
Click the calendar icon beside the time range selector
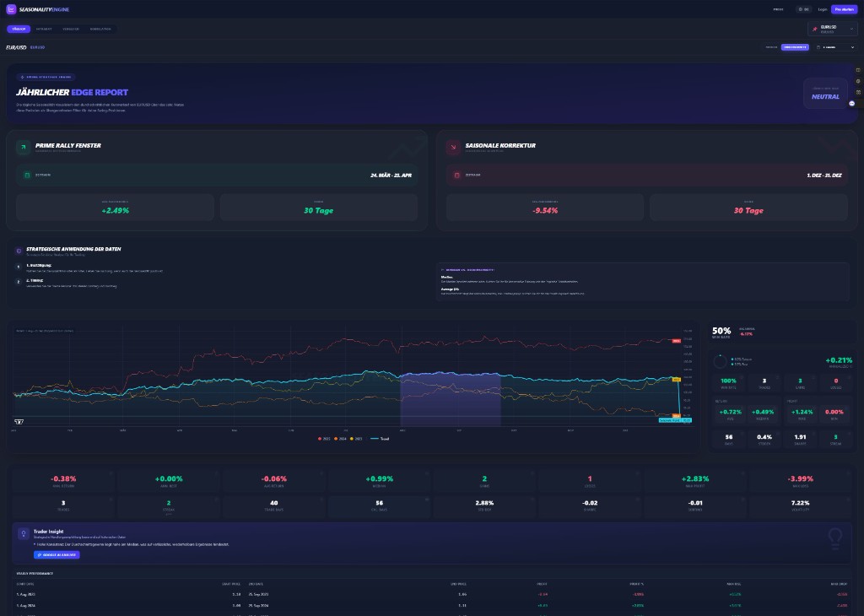tap(819, 47)
